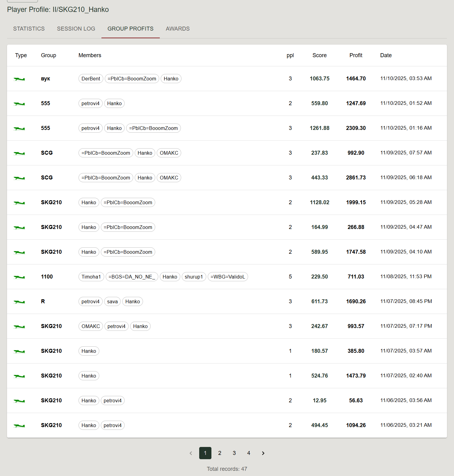
Task: Click plane icon for 11/09/2025 07:57 AM entry
Action: point(19,153)
